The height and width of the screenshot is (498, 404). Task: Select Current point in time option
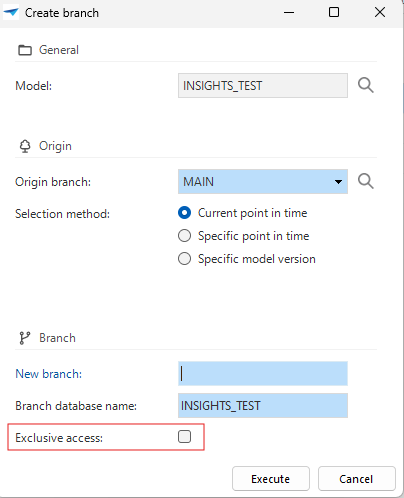184,213
